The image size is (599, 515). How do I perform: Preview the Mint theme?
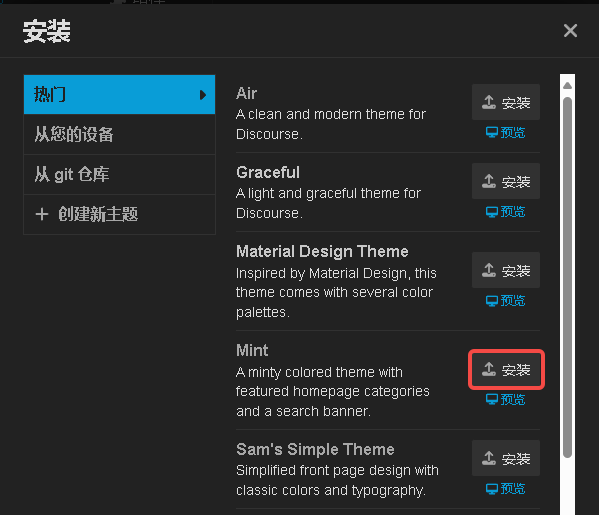point(505,400)
